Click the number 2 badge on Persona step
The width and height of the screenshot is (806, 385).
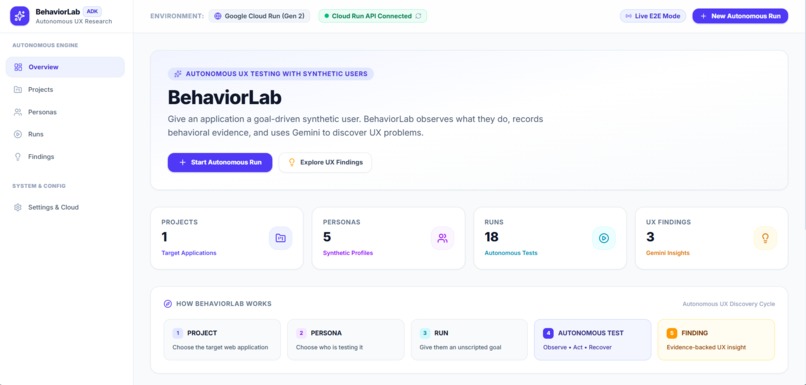301,333
